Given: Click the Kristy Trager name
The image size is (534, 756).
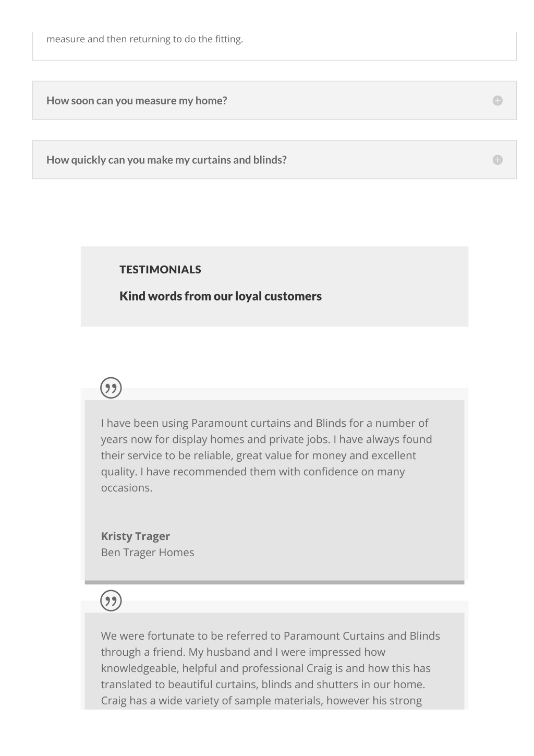Looking at the screenshot, I should [136, 536].
